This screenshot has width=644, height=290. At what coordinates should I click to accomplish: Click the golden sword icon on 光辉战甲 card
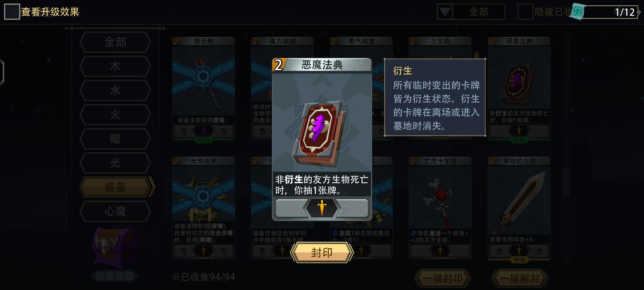click(204, 251)
